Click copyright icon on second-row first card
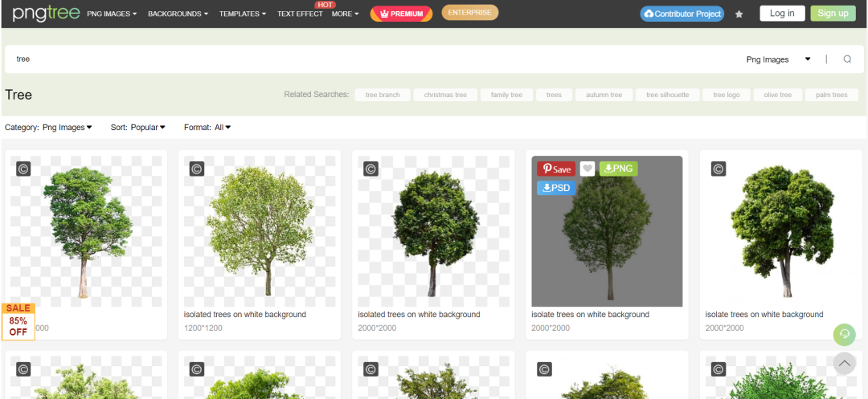Image resolution: width=868 pixels, height=399 pixels. click(x=23, y=369)
